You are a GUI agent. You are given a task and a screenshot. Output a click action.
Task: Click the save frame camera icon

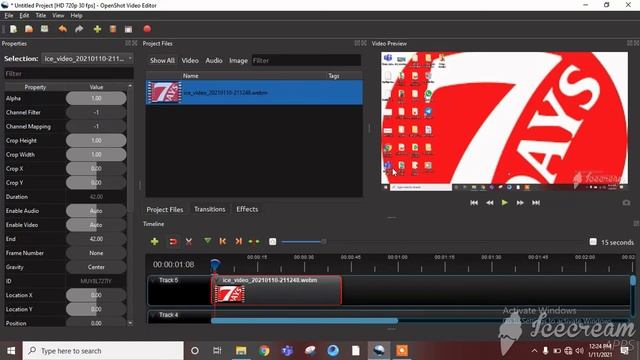(626, 202)
